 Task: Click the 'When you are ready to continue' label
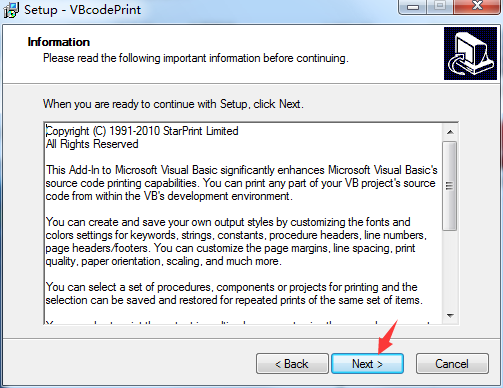pyautogui.click(x=173, y=104)
